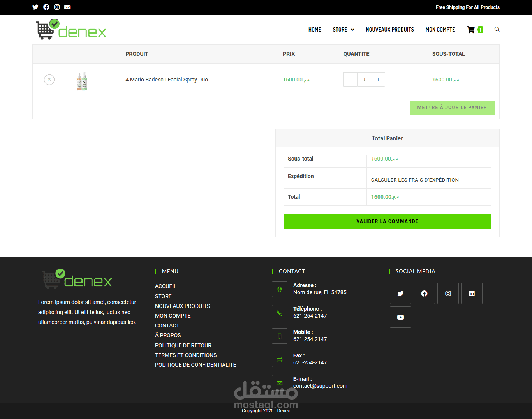Click the Fax printer icon
The image size is (532, 419).
pos(280,359)
